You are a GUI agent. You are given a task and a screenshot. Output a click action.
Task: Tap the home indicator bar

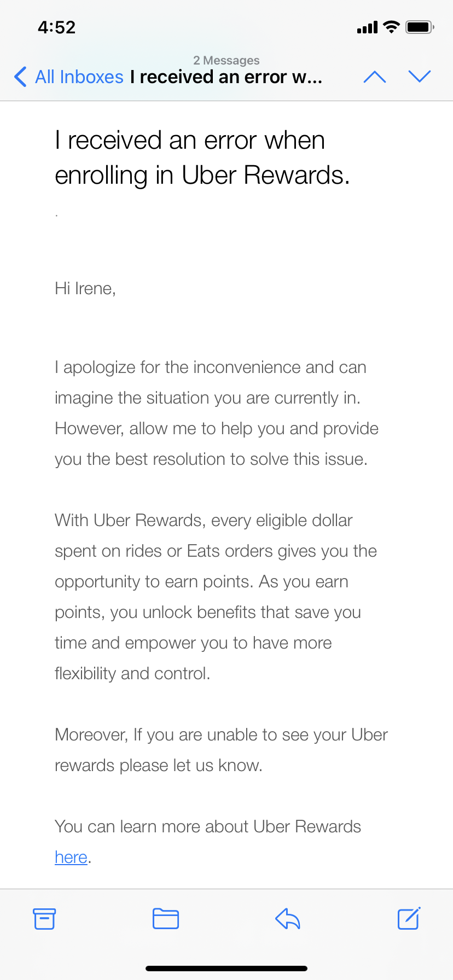tap(226, 969)
